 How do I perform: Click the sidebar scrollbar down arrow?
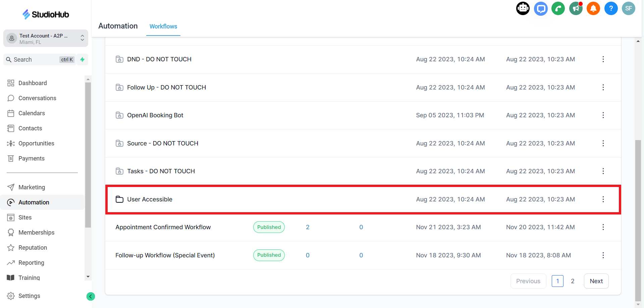88,277
